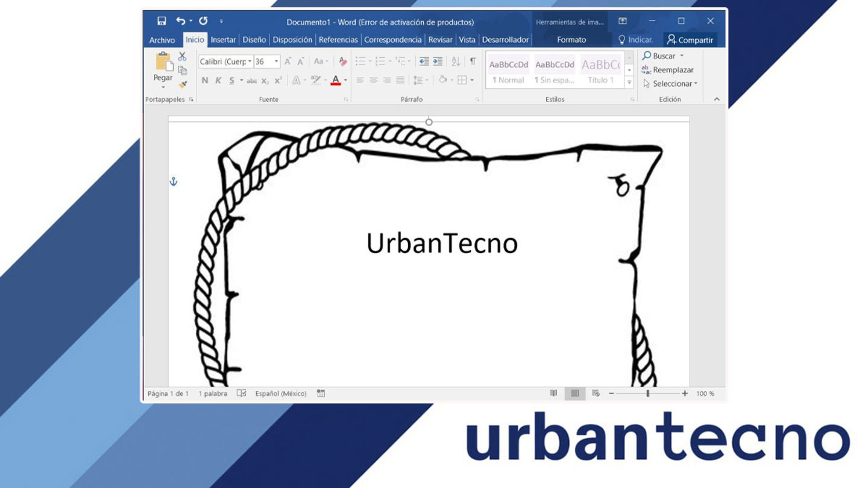Open text effects and typography
Screen dimensions: 868x488
coord(296,80)
